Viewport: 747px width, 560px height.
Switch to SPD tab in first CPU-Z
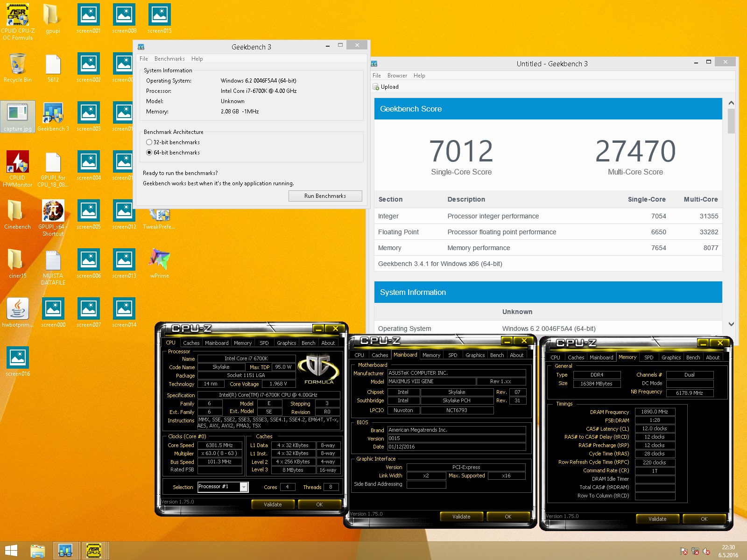click(x=264, y=343)
